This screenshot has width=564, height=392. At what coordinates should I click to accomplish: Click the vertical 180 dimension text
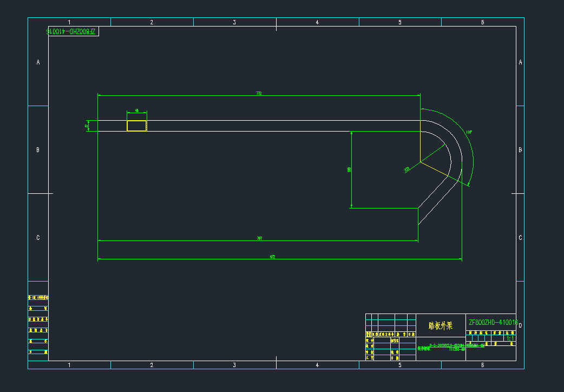coord(349,169)
